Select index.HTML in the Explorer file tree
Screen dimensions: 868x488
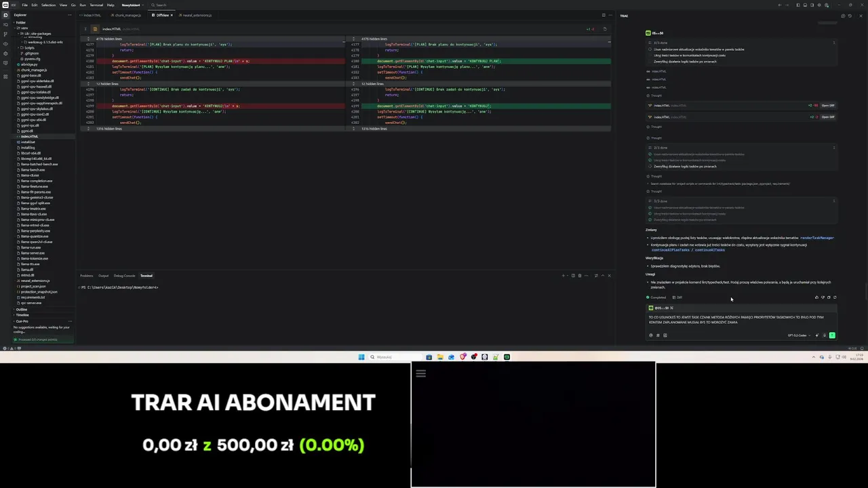tap(29, 136)
